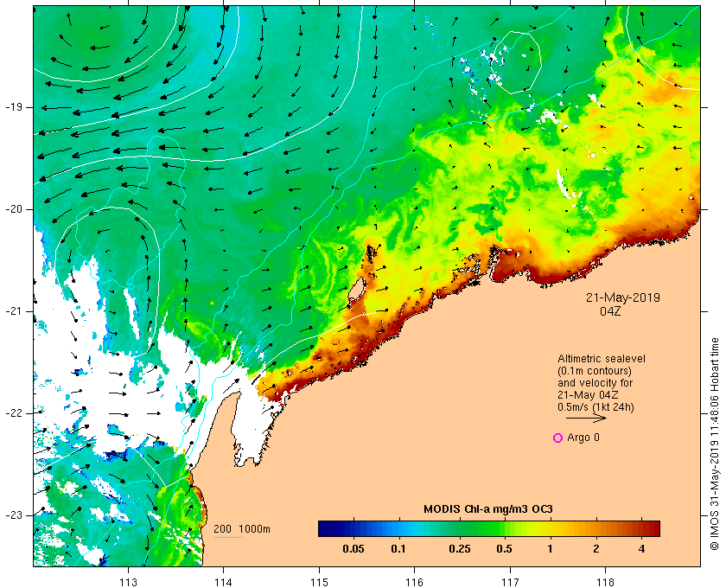Click the longitude label 117
726x588 pixels.
tap(510, 582)
